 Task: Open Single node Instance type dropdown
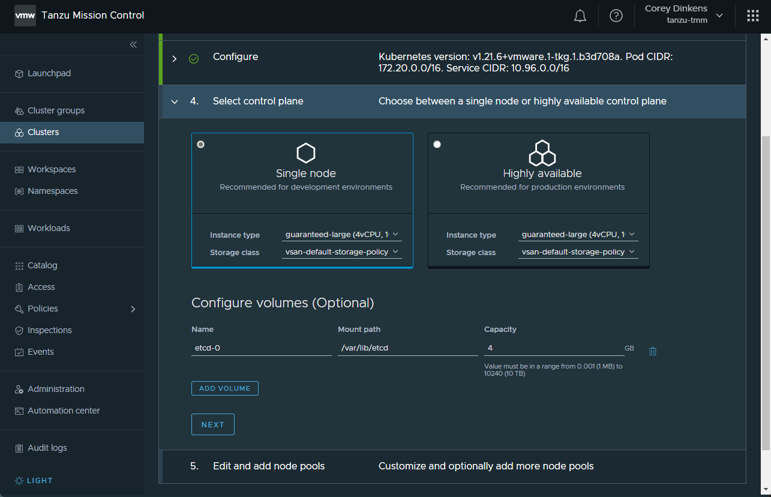click(341, 235)
